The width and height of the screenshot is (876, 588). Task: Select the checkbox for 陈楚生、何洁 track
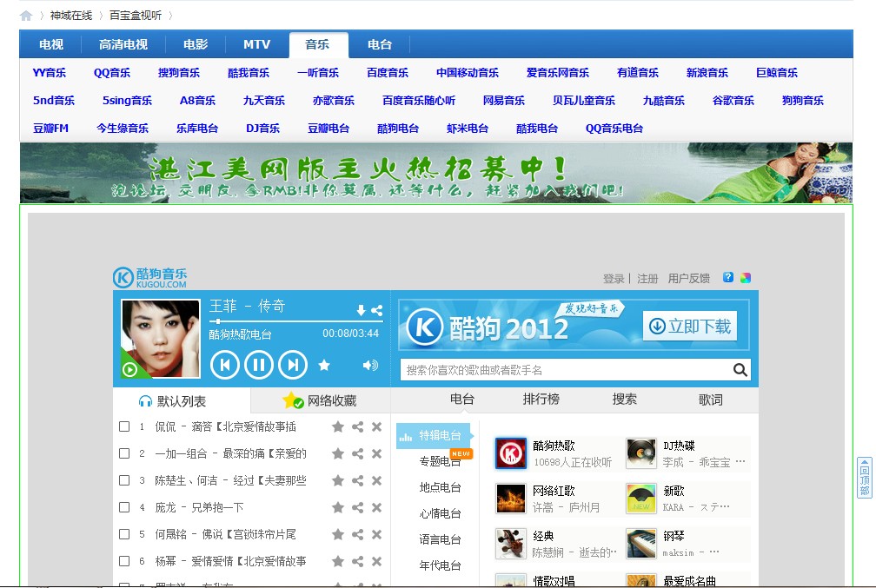(124, 480)
